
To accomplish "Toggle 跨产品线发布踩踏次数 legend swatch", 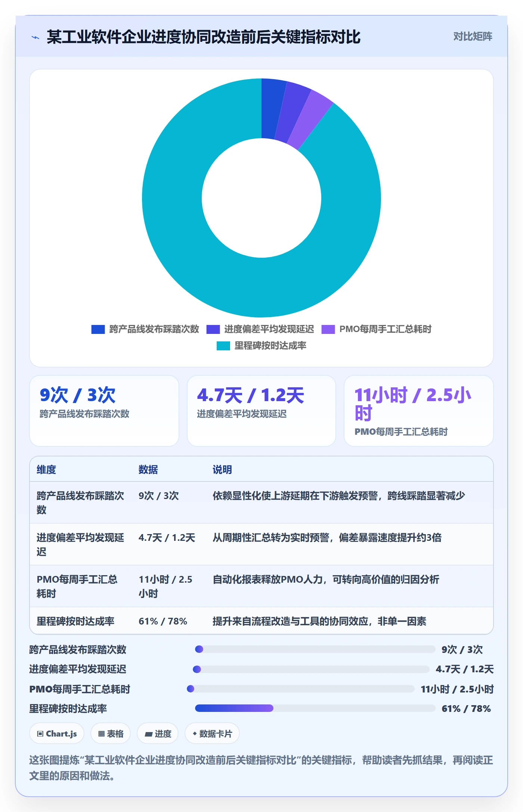I will coord(98,329).
